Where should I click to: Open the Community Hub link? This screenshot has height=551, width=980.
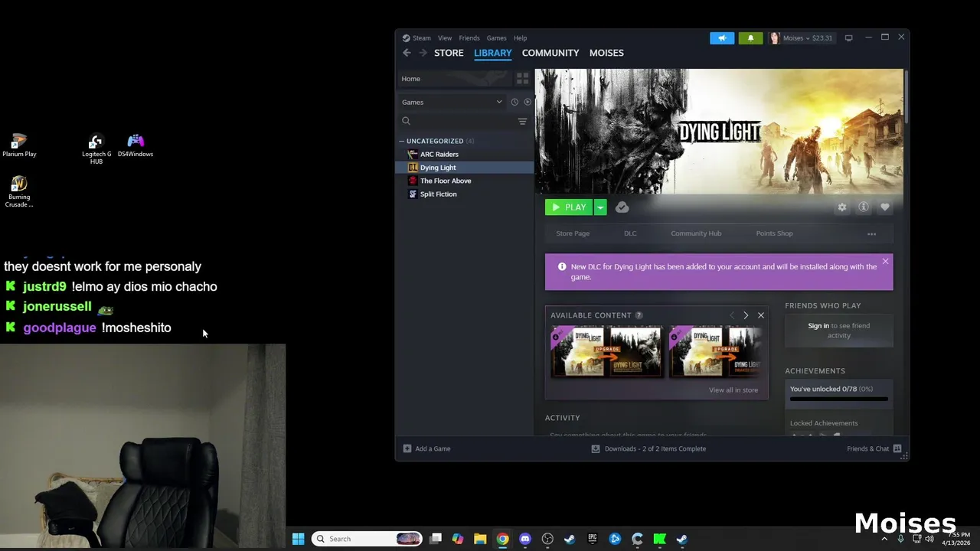click(696, 233)
